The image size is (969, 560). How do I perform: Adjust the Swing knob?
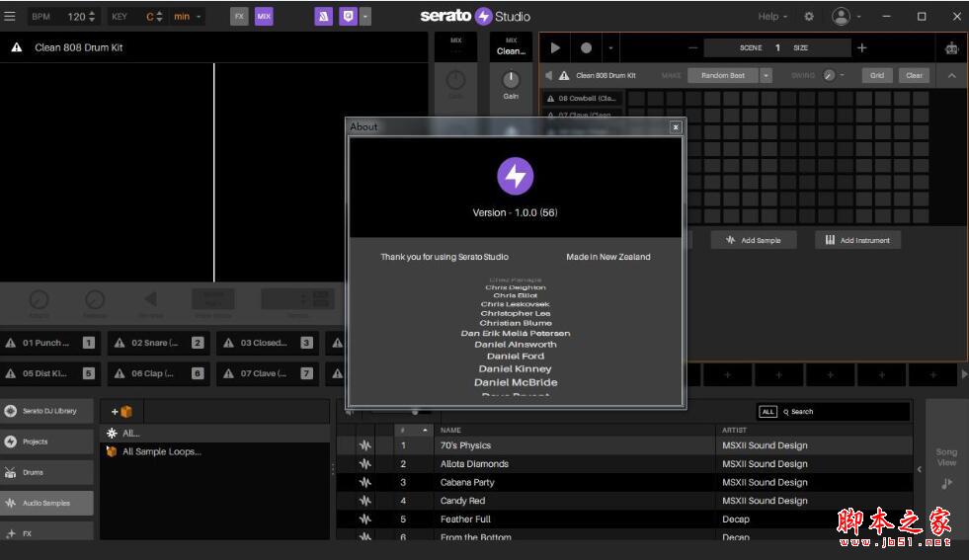[x=830, y=75]
